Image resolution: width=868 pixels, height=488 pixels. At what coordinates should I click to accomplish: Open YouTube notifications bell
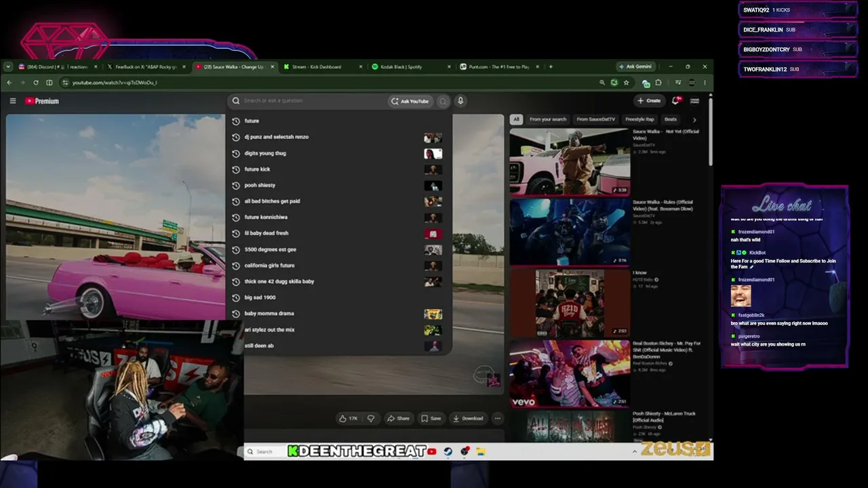pos(675,100)
